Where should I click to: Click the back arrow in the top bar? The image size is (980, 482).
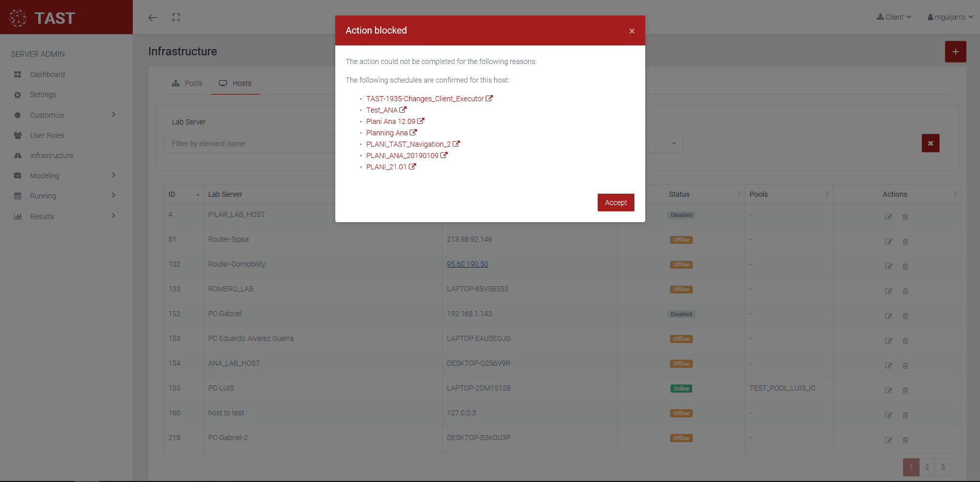(x=152, y=18)
